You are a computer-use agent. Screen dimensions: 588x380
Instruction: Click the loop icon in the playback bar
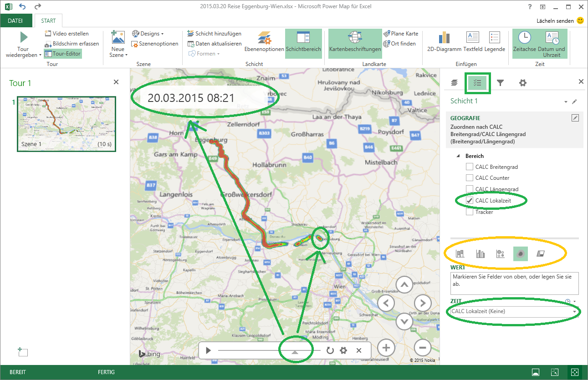point(330,350)
